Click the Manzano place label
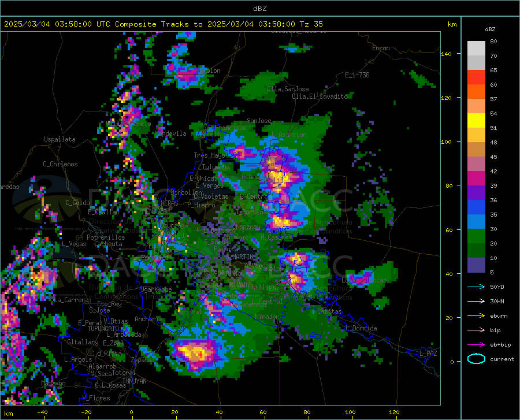The width and height of the screenshot is (520, 420). pos(53,383)
